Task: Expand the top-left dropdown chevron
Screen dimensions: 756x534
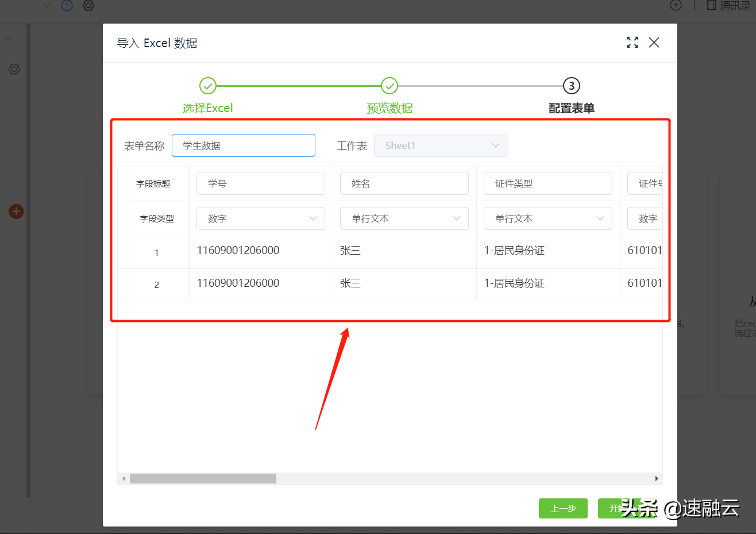Action: point(47,6)
